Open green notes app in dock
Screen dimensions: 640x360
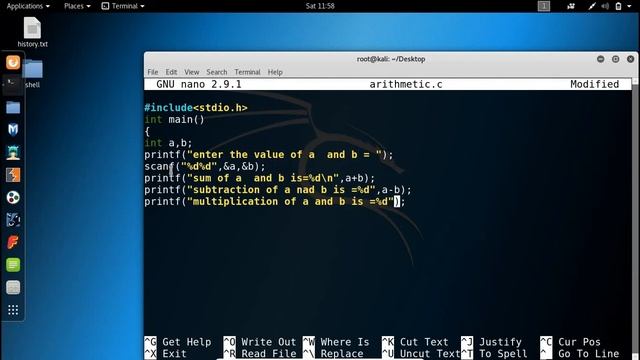[13, 265]
